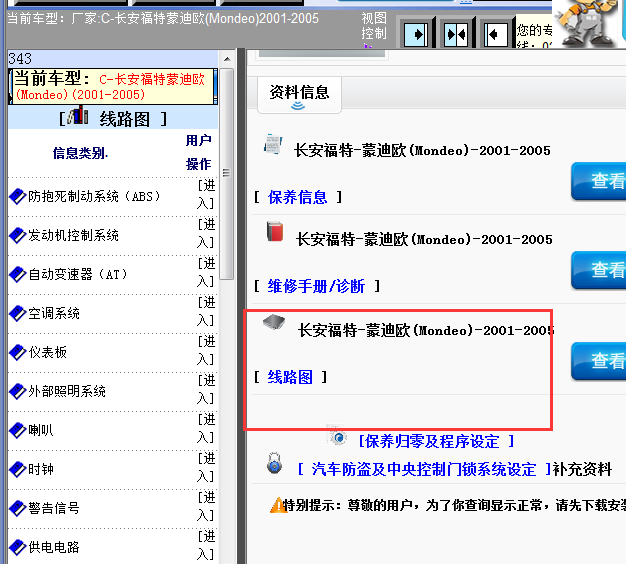Viewport: 626px width, 564px height.
Task: Click [进入] for 喇叭
Action: point(206,428)
